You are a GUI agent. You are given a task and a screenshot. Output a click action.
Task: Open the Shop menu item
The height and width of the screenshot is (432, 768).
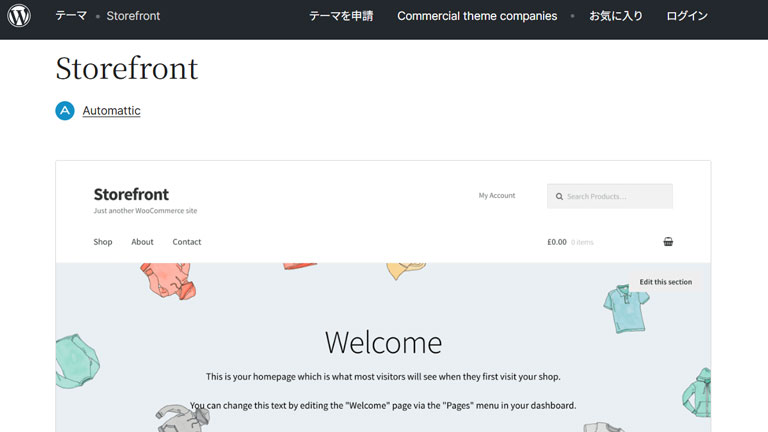(103, 242)
